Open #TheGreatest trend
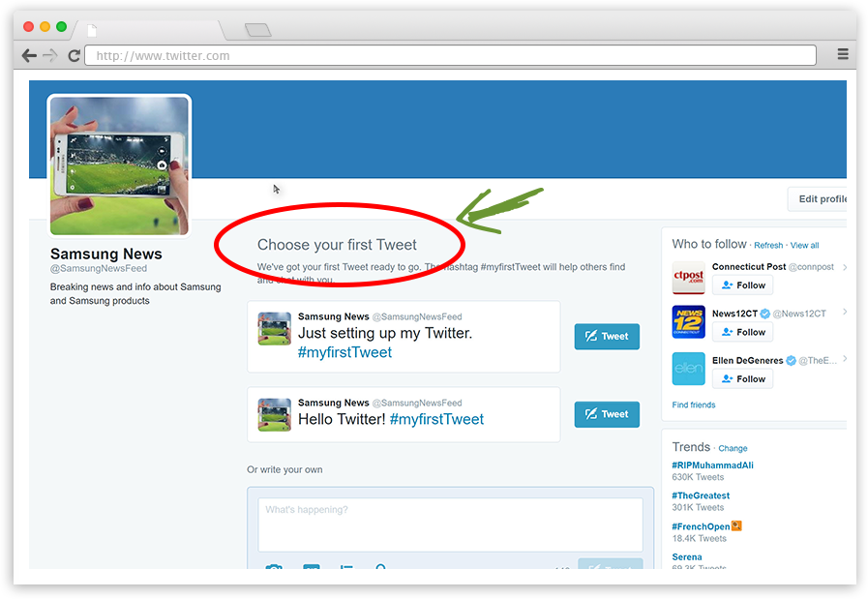The width and height of the screenshot is (868, 599). [701, 496]
